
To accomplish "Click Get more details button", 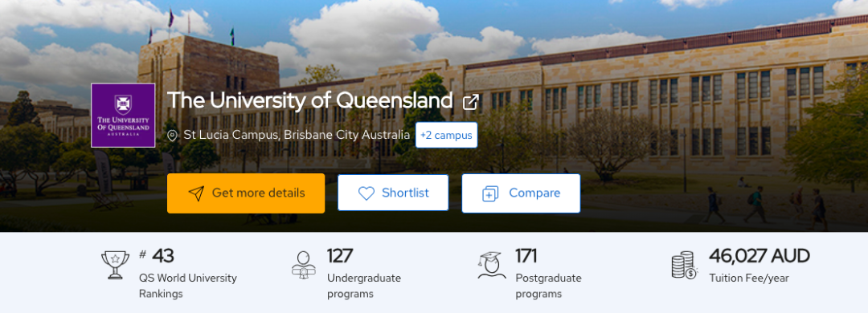I will [x=246, y=193].
